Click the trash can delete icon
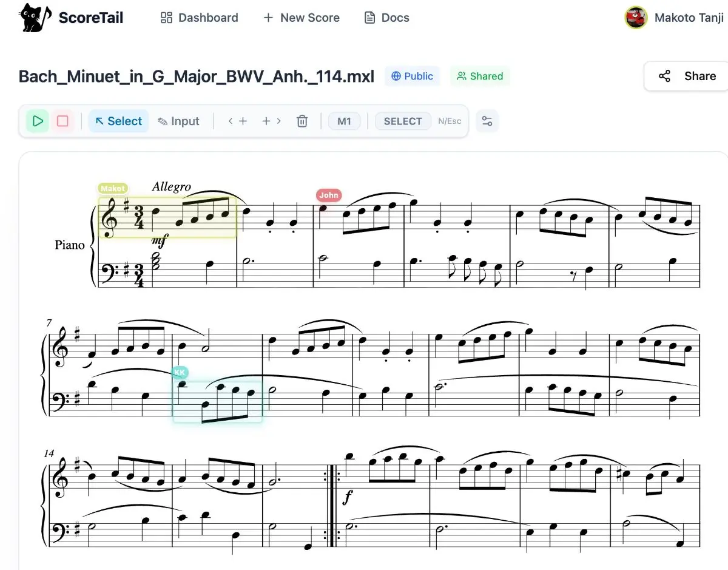This screenshot has height=570, width=728. tap(302, 121)
